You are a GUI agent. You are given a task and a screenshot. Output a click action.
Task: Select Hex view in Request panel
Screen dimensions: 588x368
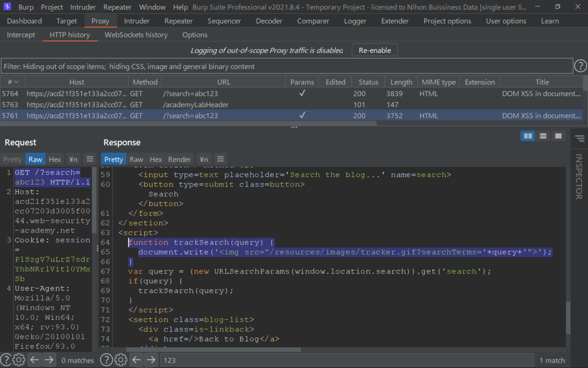[55, 159]
